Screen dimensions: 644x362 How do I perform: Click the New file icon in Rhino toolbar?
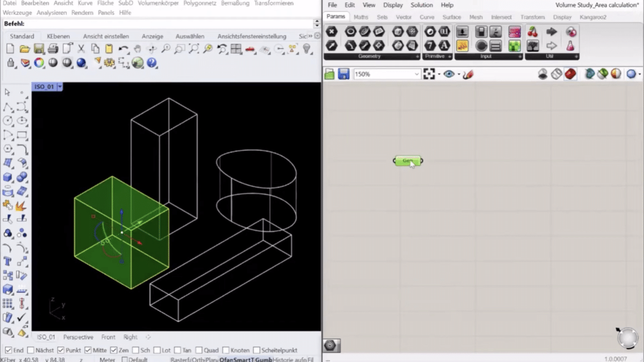10,49
